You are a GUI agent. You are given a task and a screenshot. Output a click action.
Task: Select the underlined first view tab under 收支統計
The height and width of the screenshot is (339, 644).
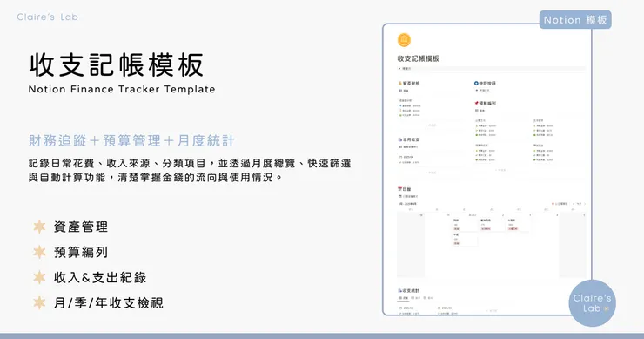pos(403,298)
